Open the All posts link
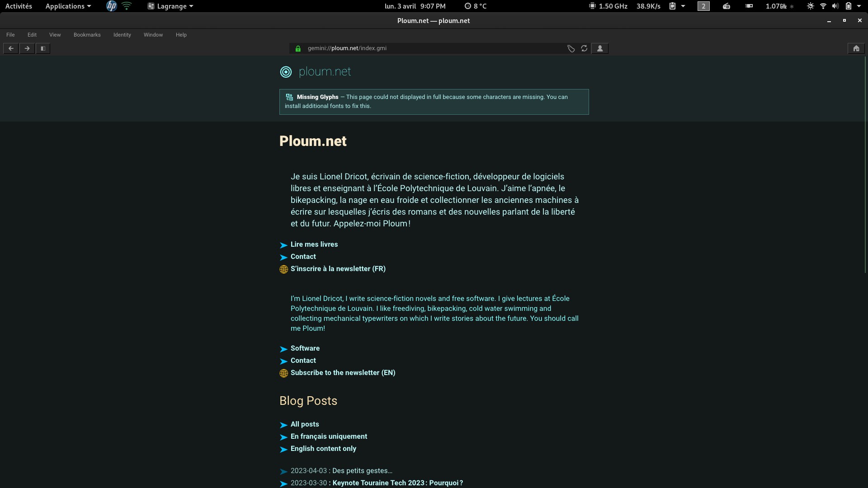The width and height of the screenshot is (868, 488). pyautogui.click(x=305, y=424)
